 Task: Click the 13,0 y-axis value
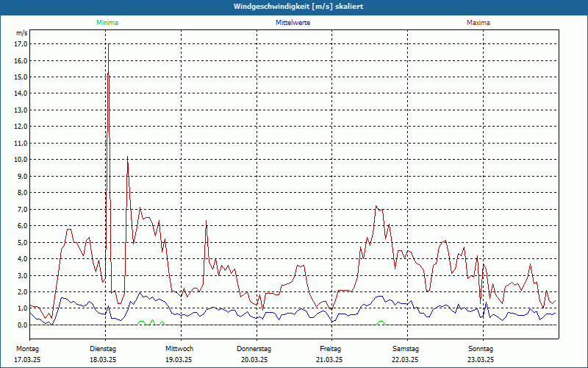(x=21, y=110)
